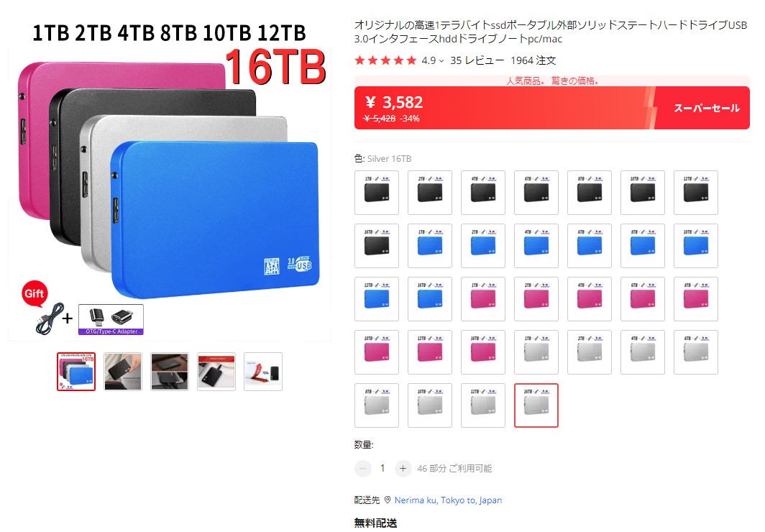Image resolution: width=765 pixels, height=532 pixels.
Task: Change the Nerima ku, Tokyo delivery destination
Action: [x=448, y=500]
